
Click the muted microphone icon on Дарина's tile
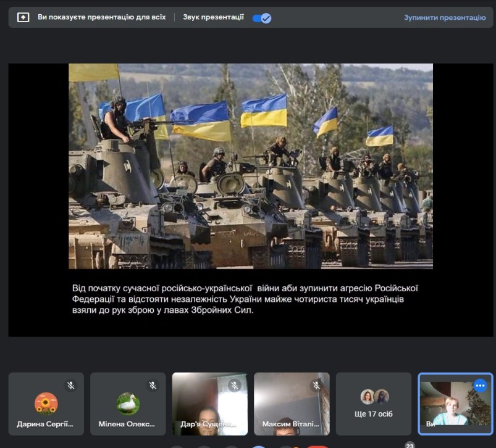tap(71, 386)
